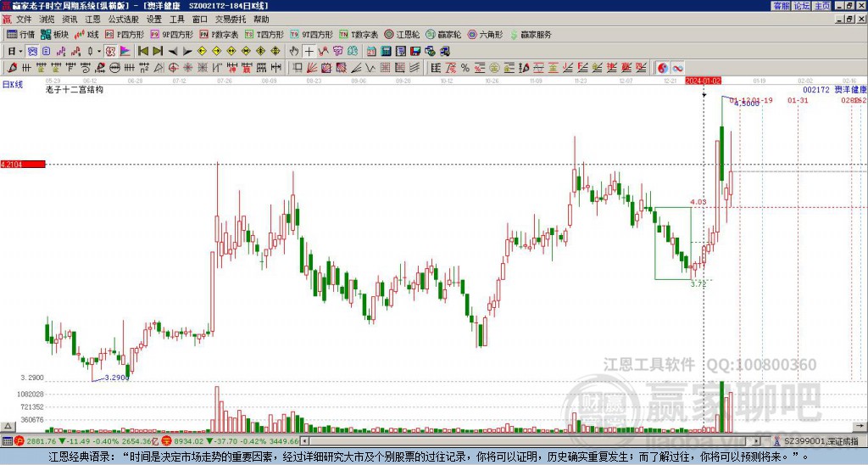The image size is (868, 465).
Task: Open the 文件 menu
Action: [23, 20]
